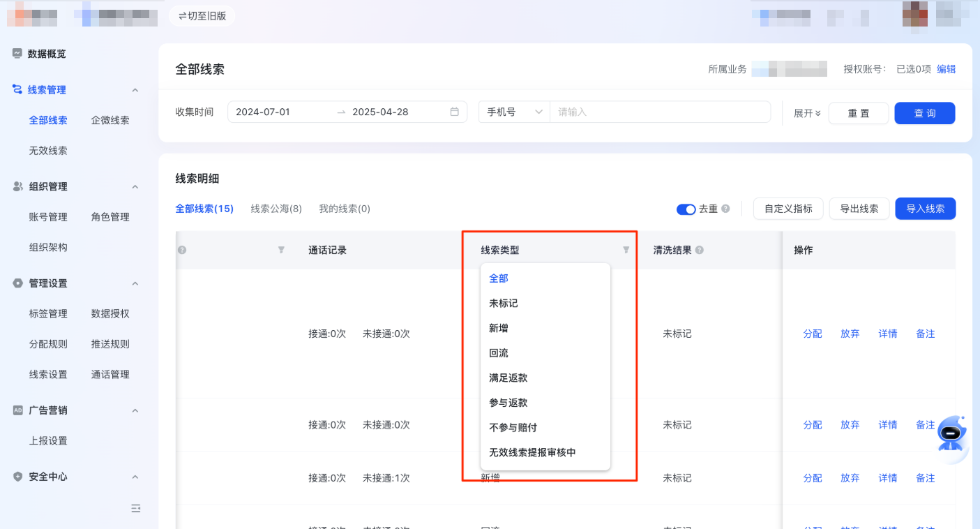The width and height of the screenshot is (980, 529).
Task: Click the 组织管理 people icon
Action: click(17, 186)
